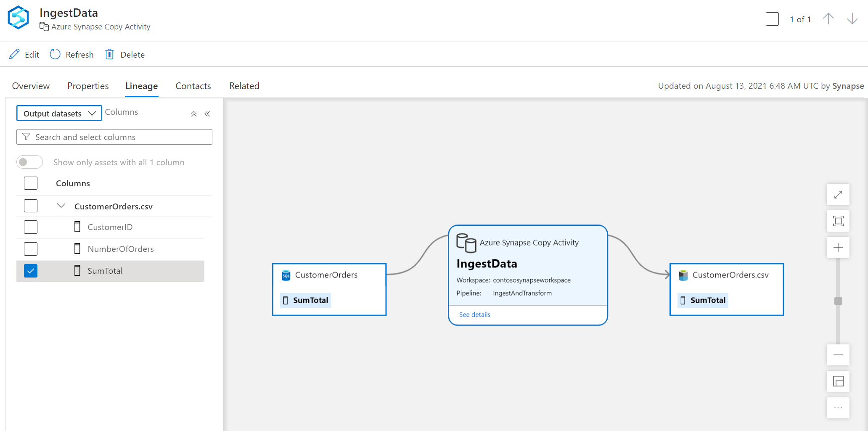This screenshot has height=431, width=868.
Task: Click the zoom slider handle
Action: click(x=838, y=301)
